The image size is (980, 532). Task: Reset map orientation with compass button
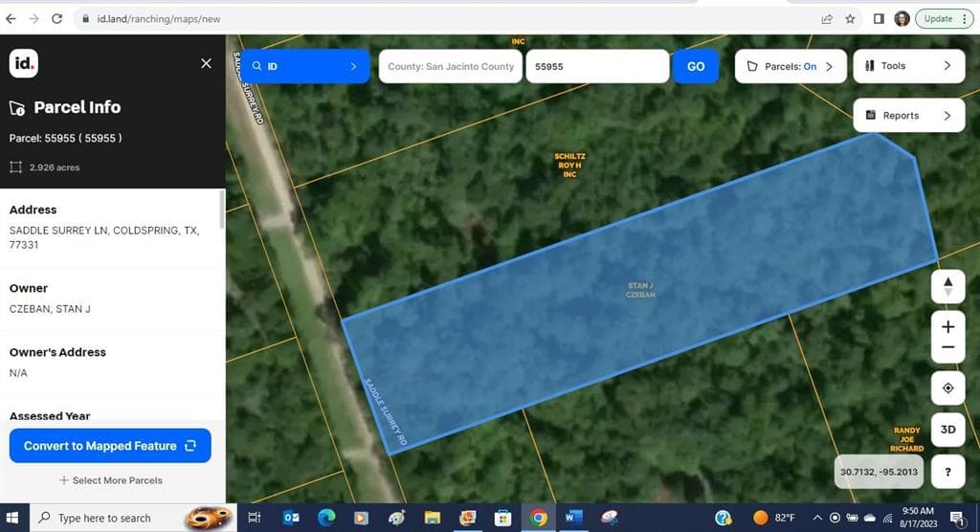[x=947, y=286]
